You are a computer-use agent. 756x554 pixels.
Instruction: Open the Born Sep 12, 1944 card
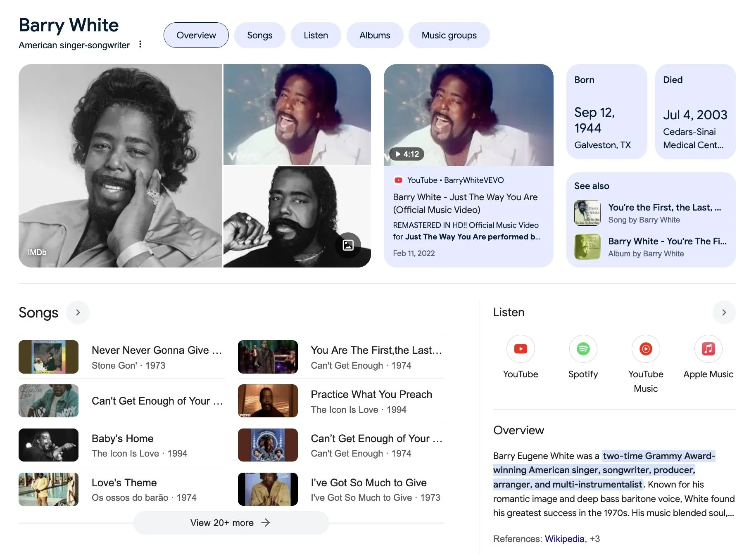[606, 111]
